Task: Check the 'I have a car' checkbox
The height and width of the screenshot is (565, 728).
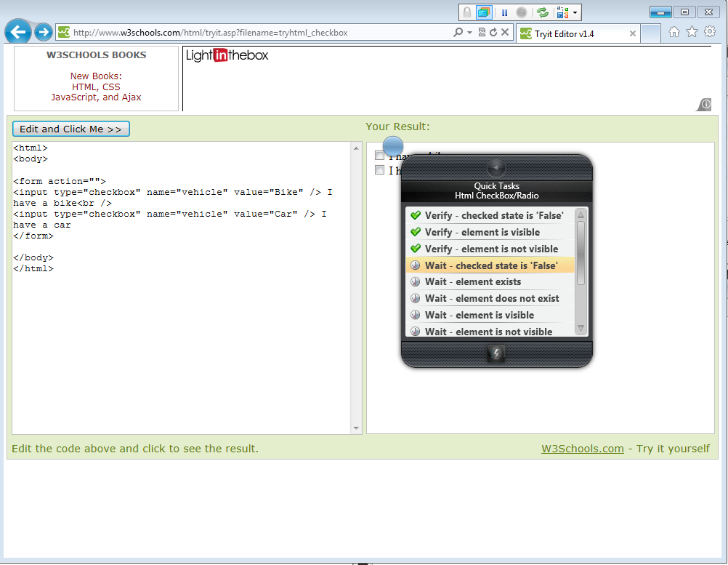Action: [379, 170]
